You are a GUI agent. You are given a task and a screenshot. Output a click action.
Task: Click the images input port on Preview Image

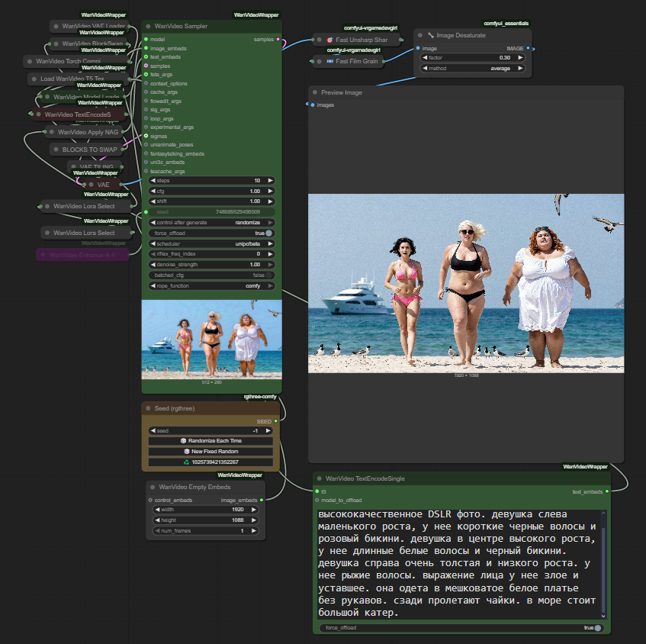click(x=313, y=105)
